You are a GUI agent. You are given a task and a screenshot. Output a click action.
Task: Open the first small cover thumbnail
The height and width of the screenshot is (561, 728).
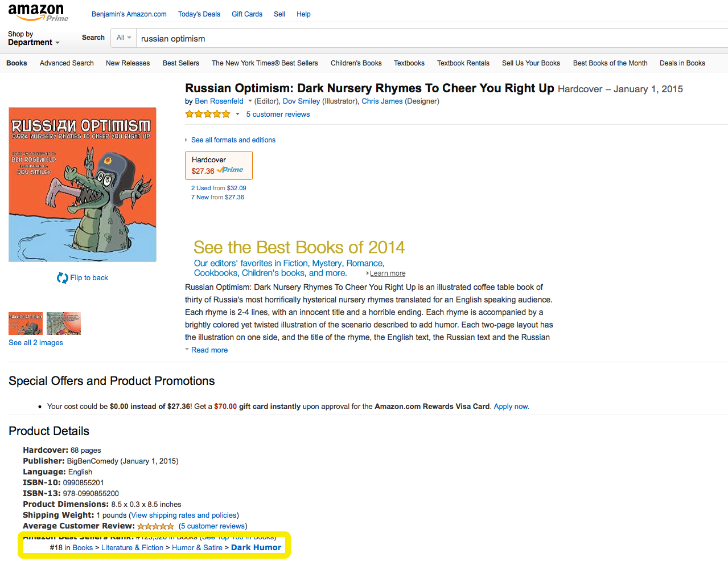26,324
